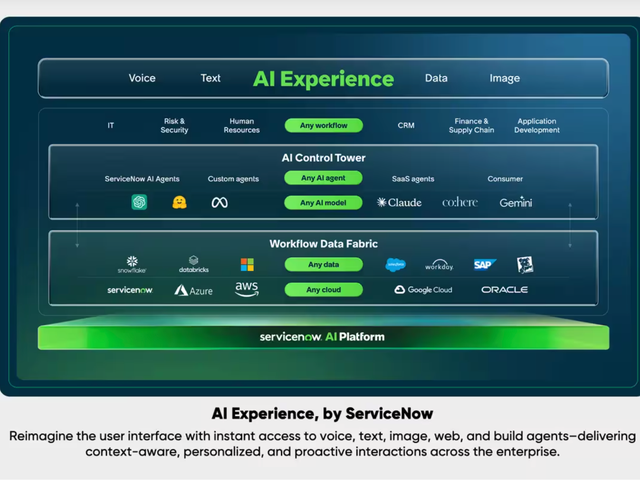Image resolution: width=640 pixels, height=480 pixels.
Task: Click the Any AI agent pill
Action: point(323,178)
